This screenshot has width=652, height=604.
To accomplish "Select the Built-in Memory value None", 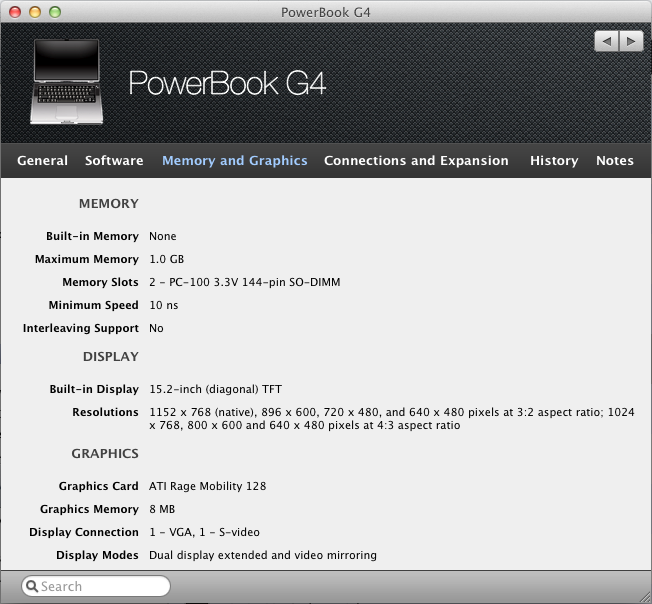I will pyautogui.click(x=163, y=236).
